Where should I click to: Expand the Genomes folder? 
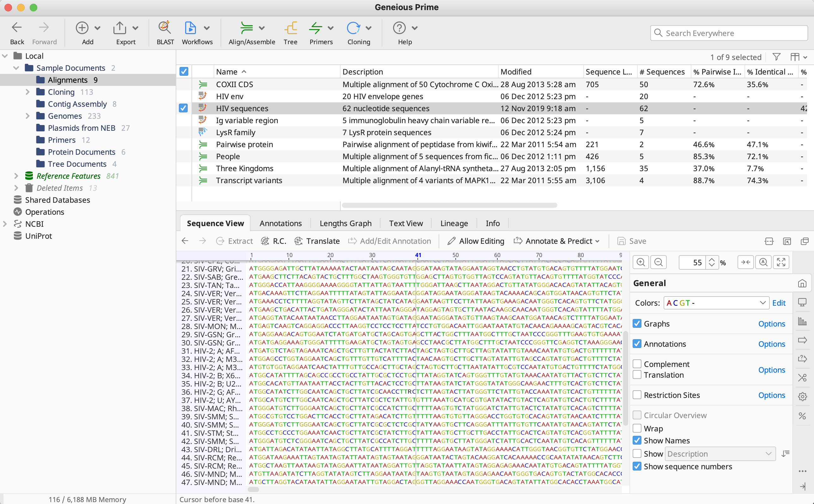28,116
